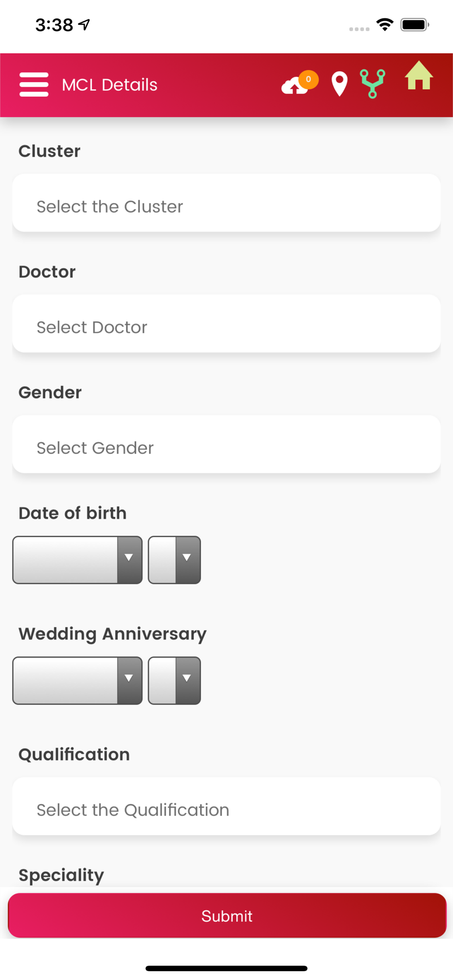Expand the Wedding Anniversary month picker
The height and width of the screenshot is (980, 453).
(x=77, y=681)
